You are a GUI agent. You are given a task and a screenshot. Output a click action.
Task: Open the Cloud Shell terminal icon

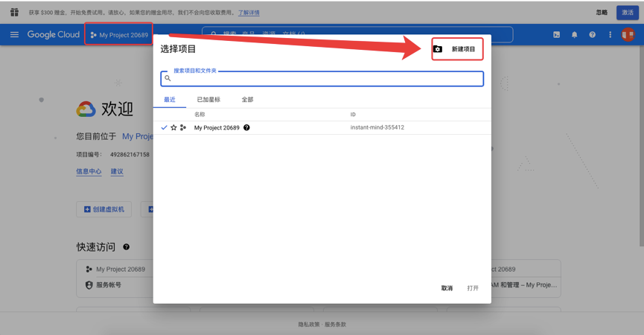(x=556, y=35)
